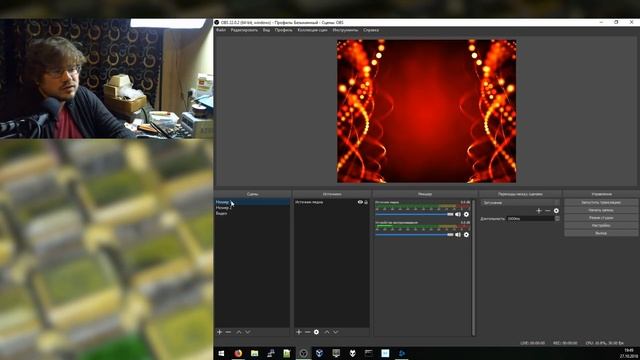The width and height of the screenshot is (640, 360).
Task: Open the Файл menu
Action: coord(221,30)
